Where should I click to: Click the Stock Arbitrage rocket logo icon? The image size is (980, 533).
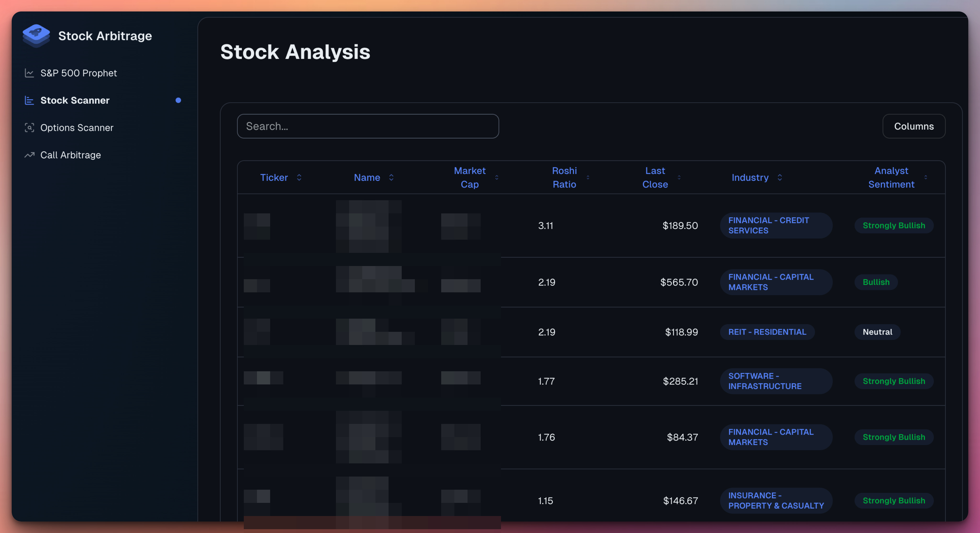pyautogui.click(x=36, y=35)
